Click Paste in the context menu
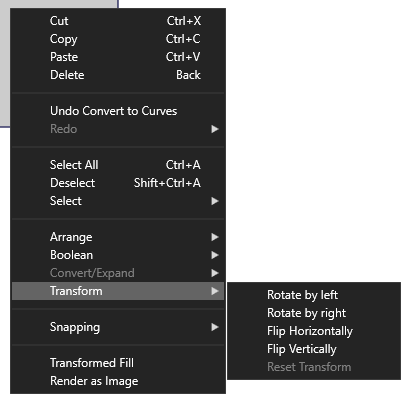 118,57
